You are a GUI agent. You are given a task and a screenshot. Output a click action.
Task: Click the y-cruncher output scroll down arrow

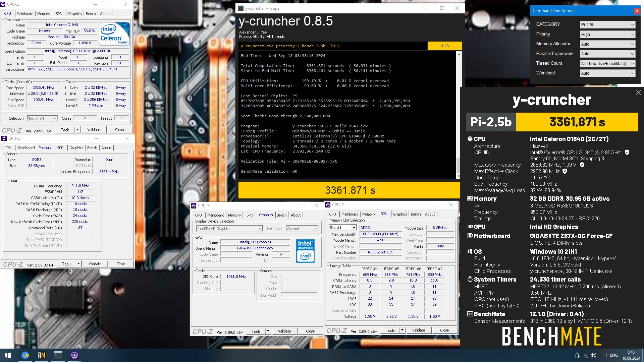click(459, 176)
